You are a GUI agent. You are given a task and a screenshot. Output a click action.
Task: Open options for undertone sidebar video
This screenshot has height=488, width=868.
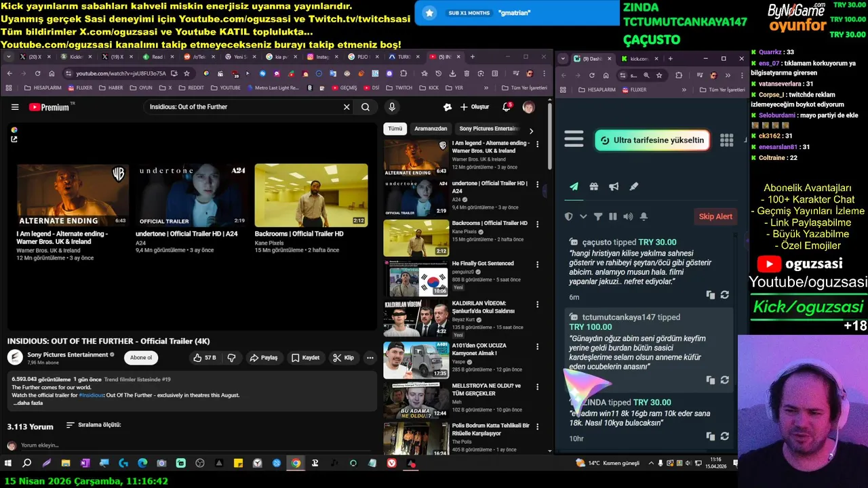[x=538, y=184]
